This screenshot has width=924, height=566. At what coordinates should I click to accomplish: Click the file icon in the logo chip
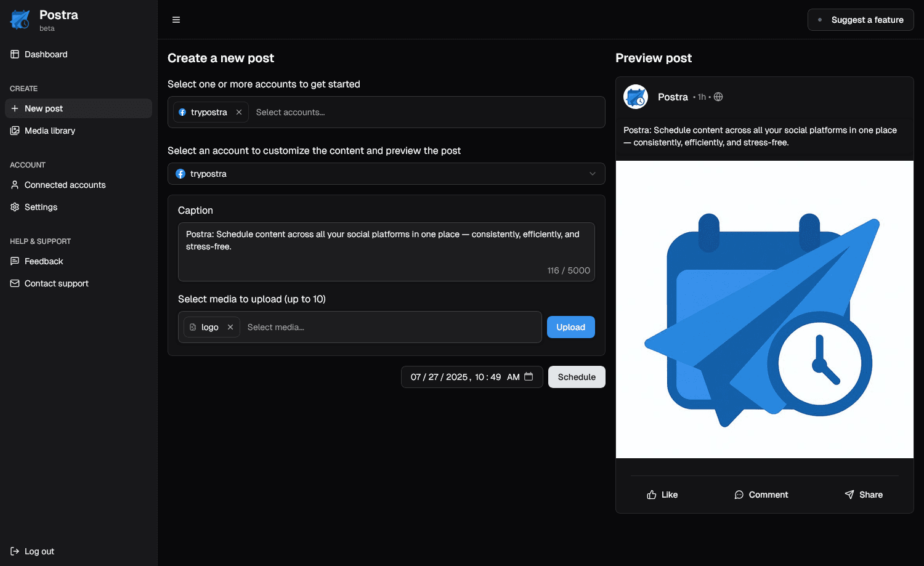[193, 327]
